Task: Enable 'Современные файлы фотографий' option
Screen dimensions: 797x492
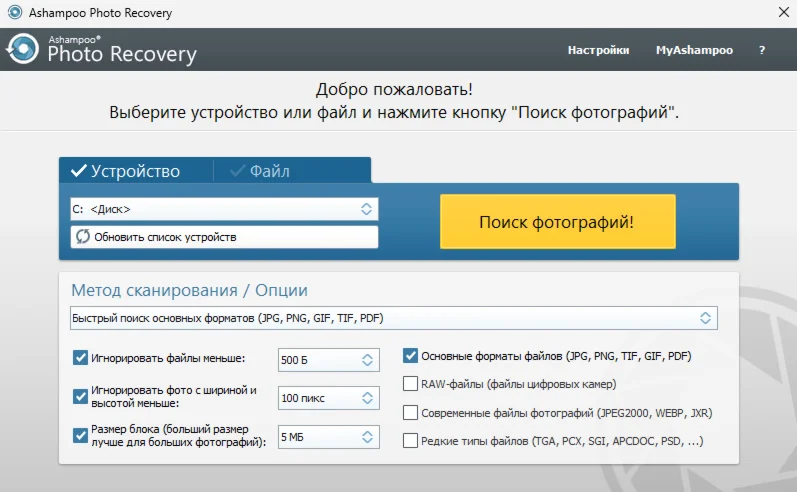Action: [x=410, y=412]
